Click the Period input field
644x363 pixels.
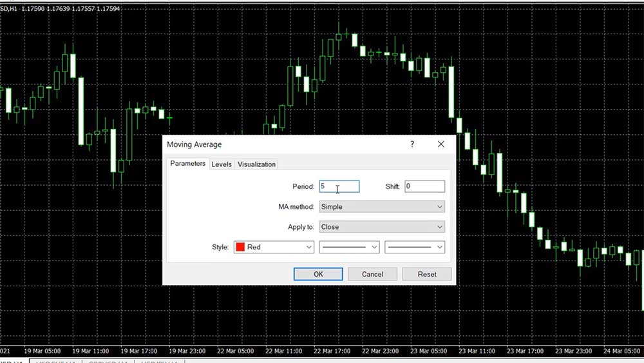click(339, 186)
